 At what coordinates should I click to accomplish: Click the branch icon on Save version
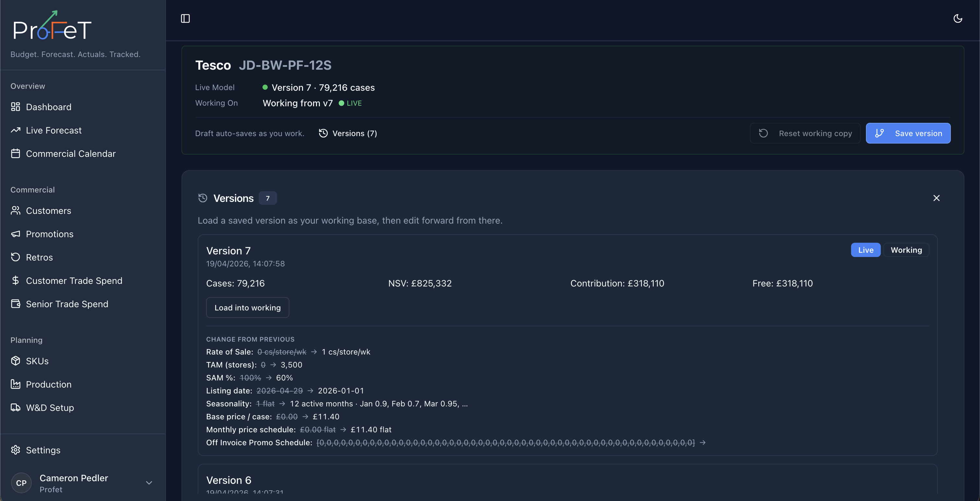[x=880, y=133]
